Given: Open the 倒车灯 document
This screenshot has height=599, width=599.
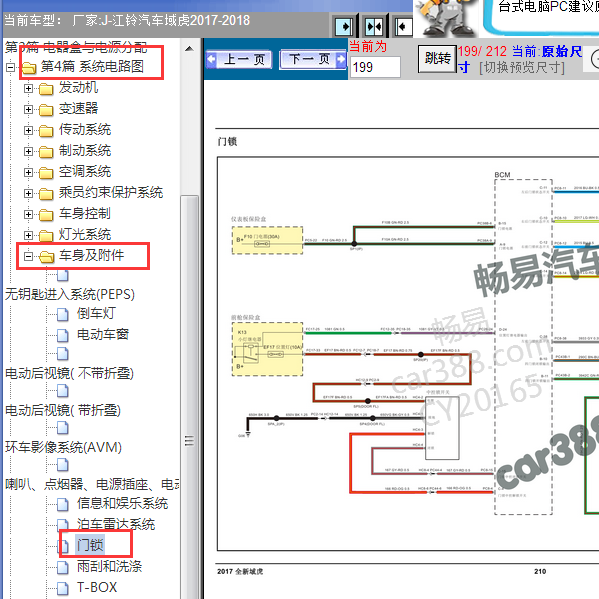Looking at the screenshot, I should (96, 314).
